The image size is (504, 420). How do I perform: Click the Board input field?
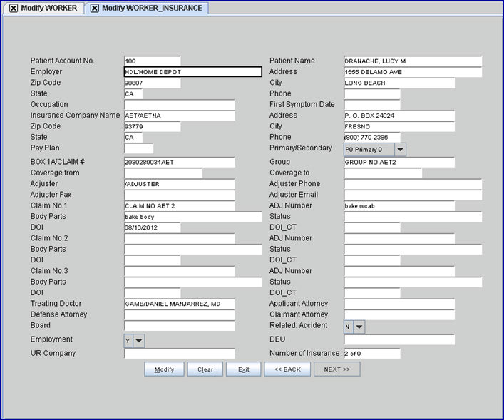pos(180,326)
